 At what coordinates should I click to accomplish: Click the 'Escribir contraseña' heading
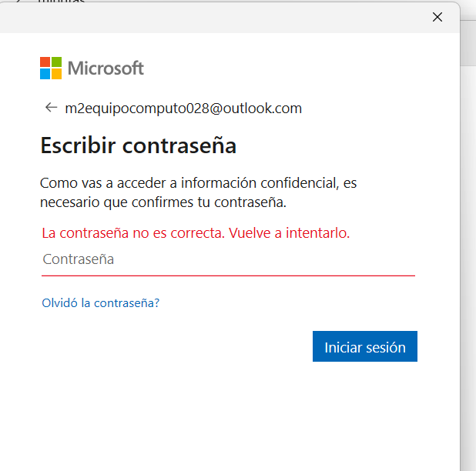(138, 145)
